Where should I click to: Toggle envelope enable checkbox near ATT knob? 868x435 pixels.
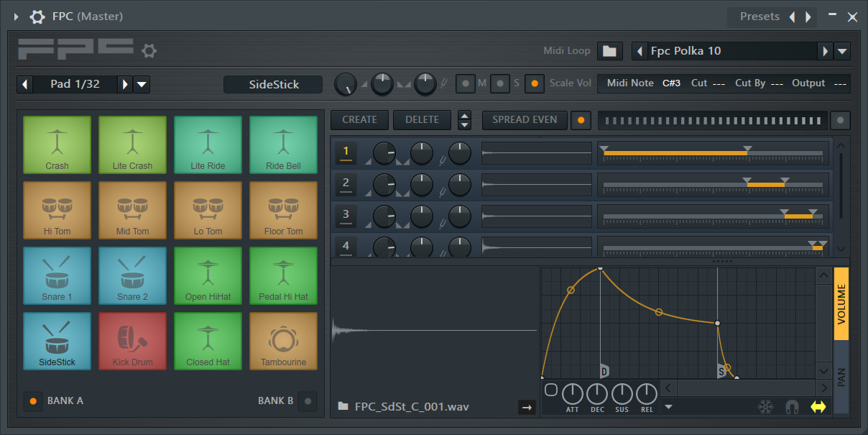[x=551, y=390]
